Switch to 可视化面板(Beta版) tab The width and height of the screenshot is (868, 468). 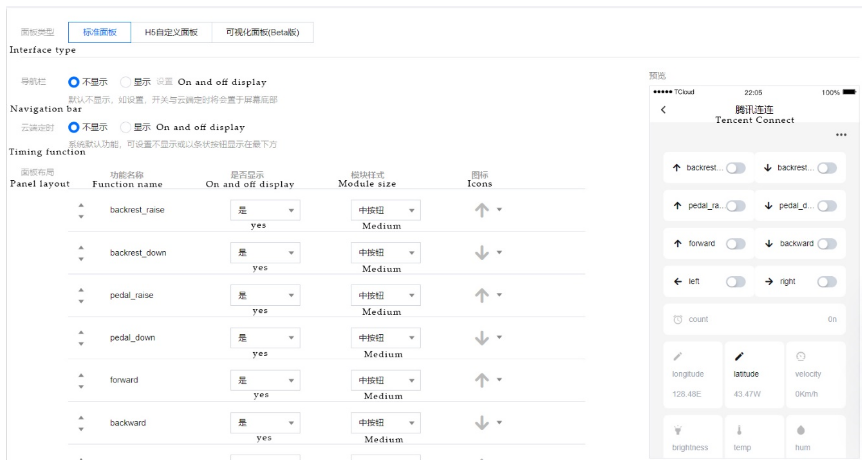point(262,32)
